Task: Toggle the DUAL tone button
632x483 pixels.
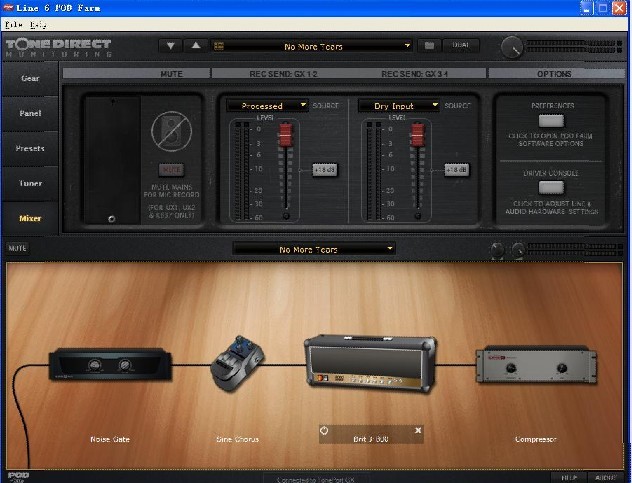Action: pos(461,45)
